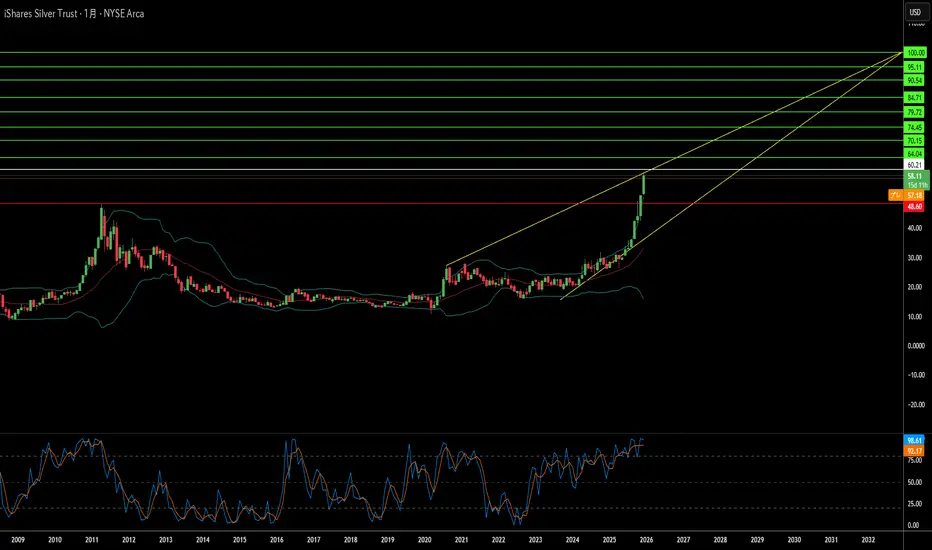The image size is (932, 550).
Task: Click the 25.00 oscillator scale value
Action: [915, 504]
